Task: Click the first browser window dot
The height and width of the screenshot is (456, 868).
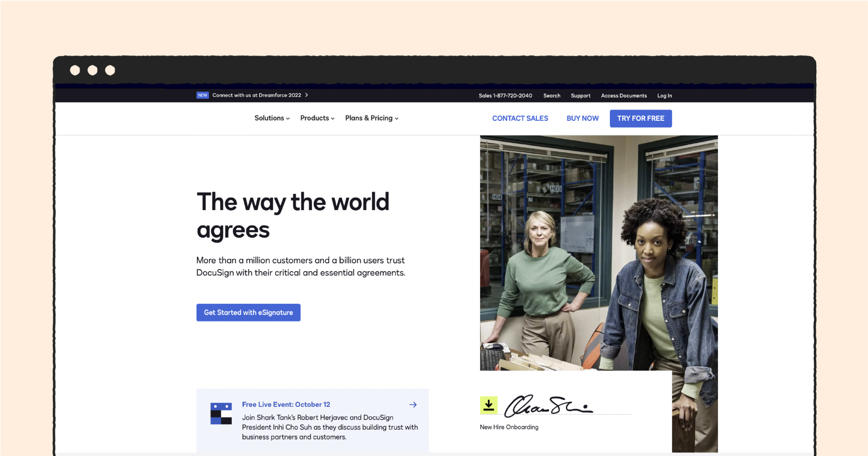Action: click(75, 70)
